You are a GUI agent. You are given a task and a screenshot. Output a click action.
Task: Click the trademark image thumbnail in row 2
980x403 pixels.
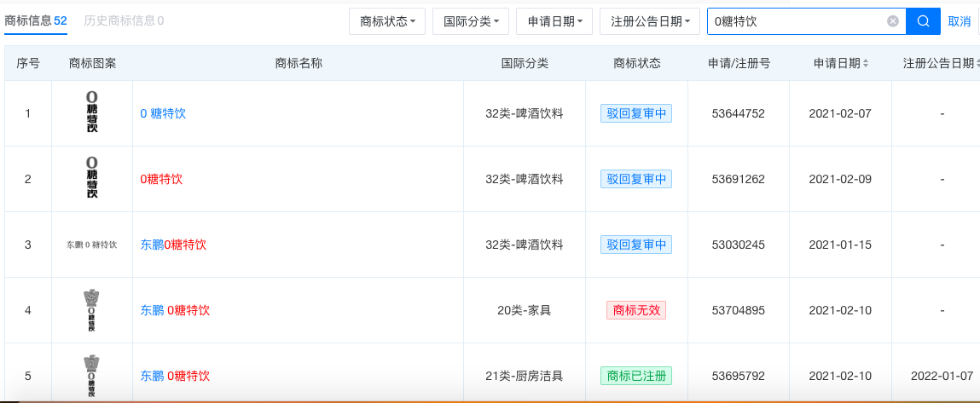point(92,179)
